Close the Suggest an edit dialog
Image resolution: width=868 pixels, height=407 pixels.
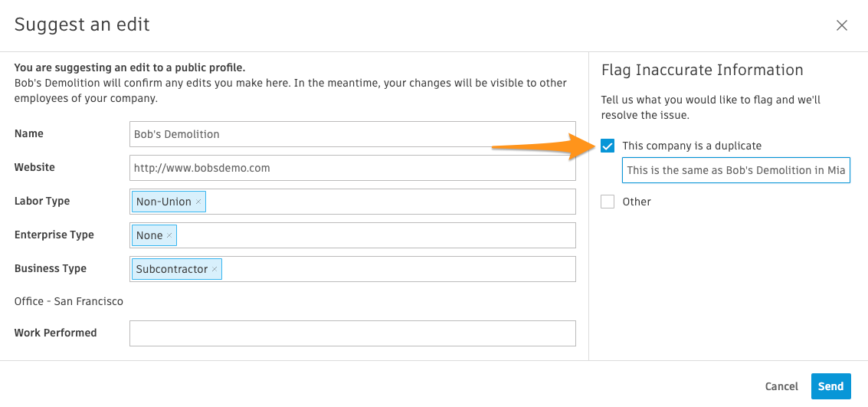tap(842, 25)
